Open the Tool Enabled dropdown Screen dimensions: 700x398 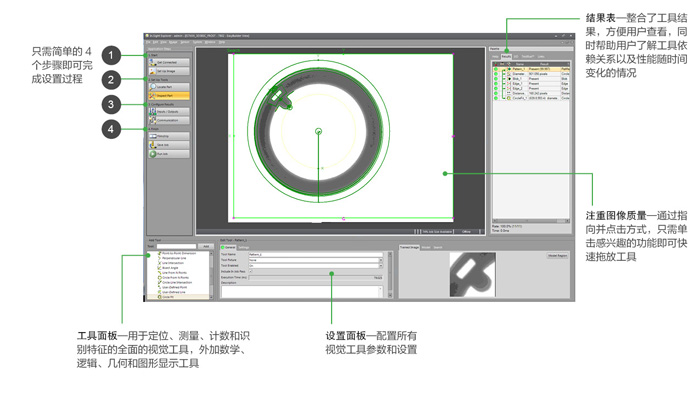pyautogui.click(x=315, y=265)
